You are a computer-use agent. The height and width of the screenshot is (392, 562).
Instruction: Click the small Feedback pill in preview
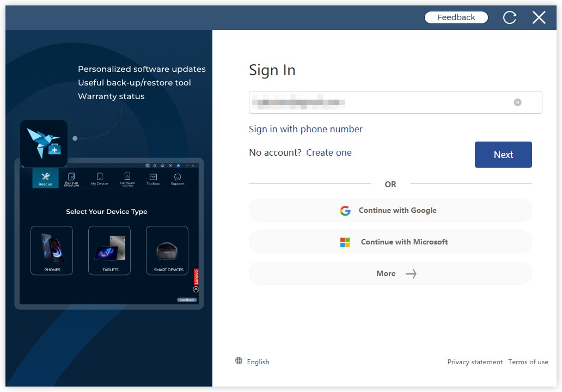[187, 300]
